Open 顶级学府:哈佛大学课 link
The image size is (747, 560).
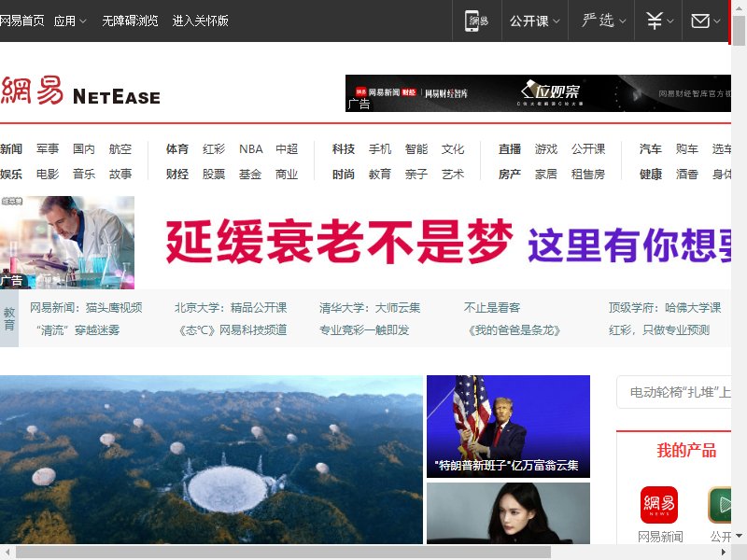(665, 308)
